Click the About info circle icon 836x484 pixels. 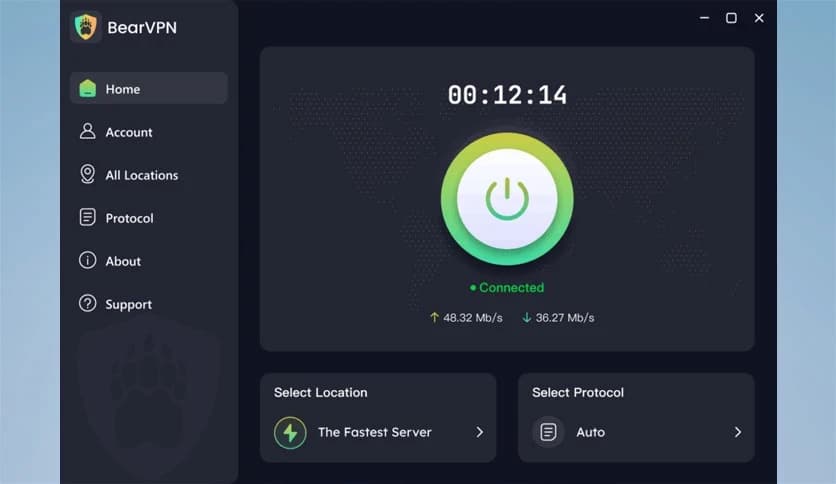[x=87, y=260]
